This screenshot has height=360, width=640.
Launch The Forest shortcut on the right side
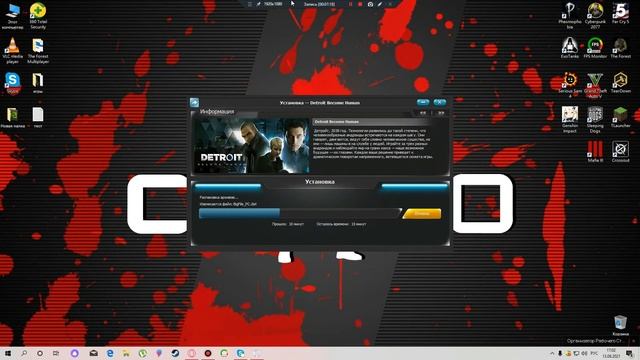point(620,48)
